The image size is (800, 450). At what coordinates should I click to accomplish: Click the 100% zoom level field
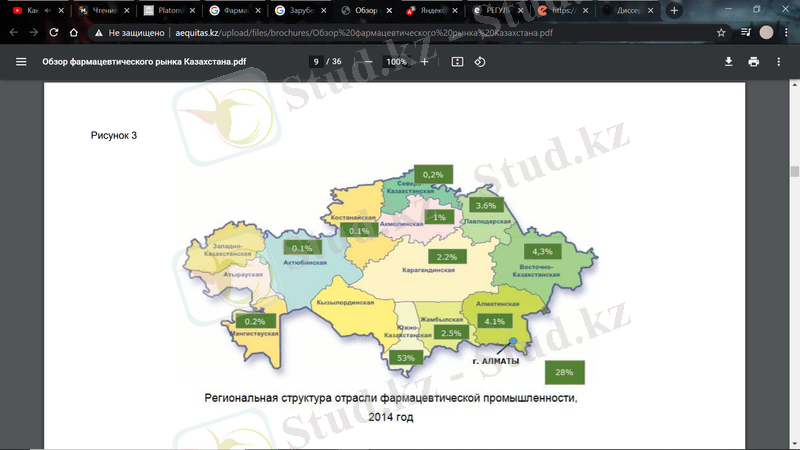[x=396, y=62]
